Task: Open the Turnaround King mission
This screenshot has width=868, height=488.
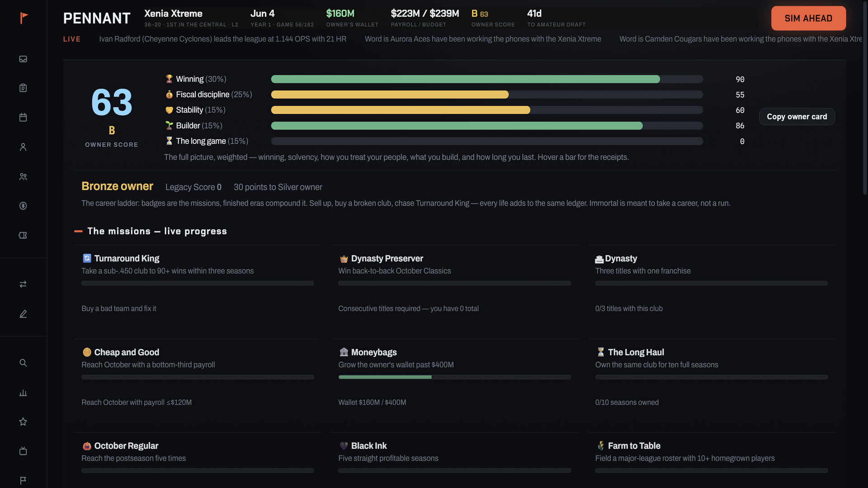Action: (x=198, y=284)
